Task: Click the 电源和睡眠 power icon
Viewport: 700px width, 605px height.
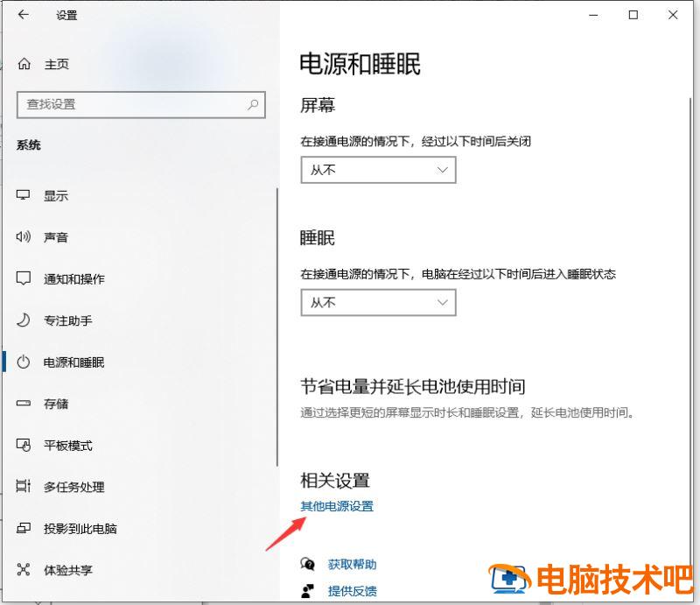Action: [21, 362]
